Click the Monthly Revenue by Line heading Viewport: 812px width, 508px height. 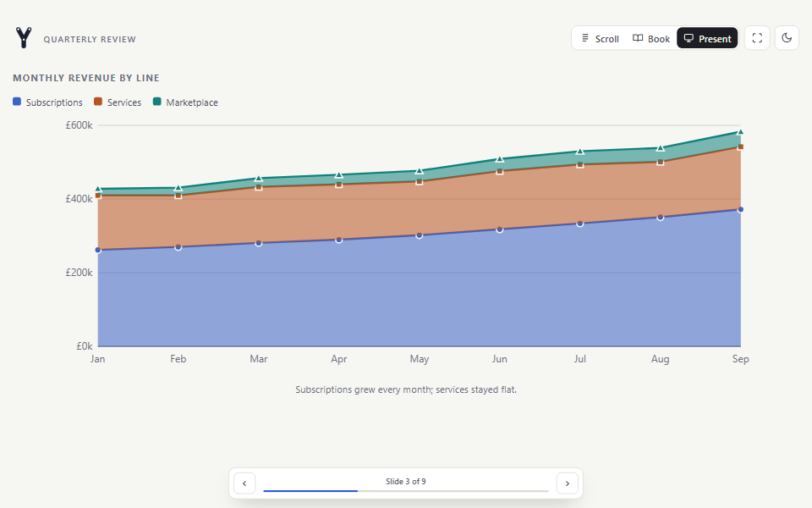(86, 78)
